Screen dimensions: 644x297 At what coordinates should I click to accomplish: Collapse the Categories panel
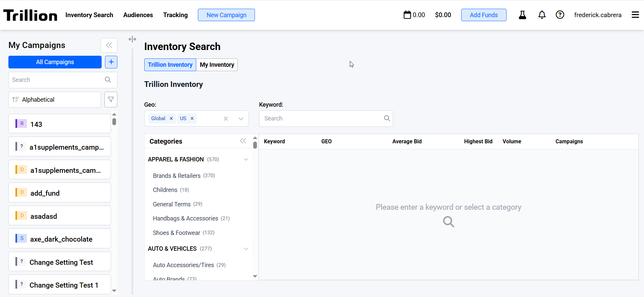tap(243, 141)
